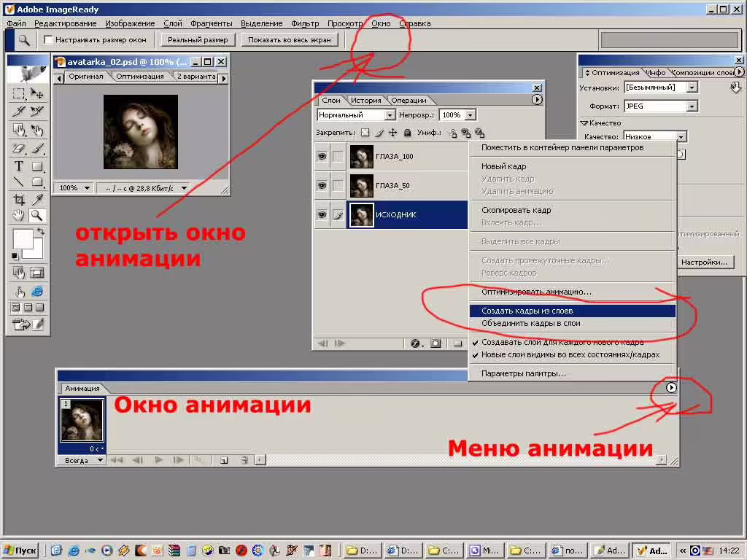Select the Slice Select tool

point(37,112)
